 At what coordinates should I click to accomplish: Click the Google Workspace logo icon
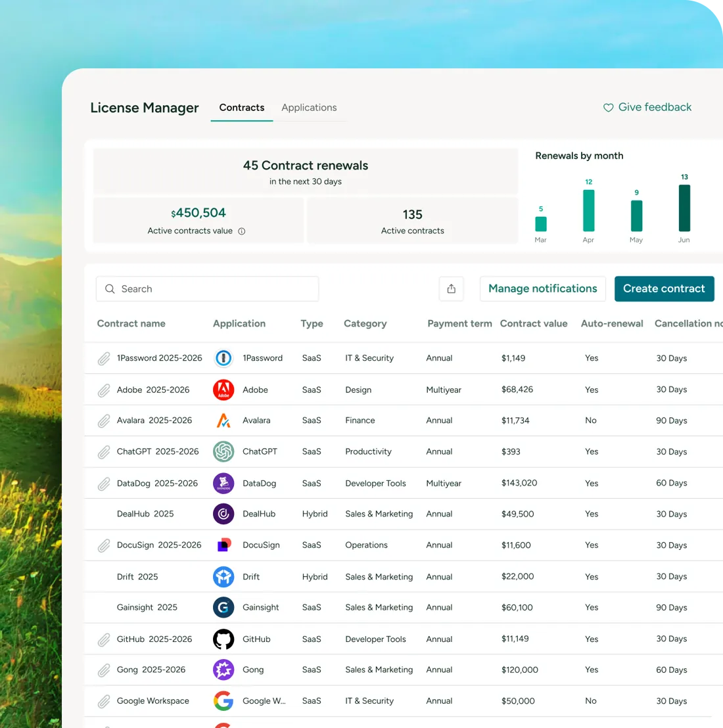[x=223, y=701]
